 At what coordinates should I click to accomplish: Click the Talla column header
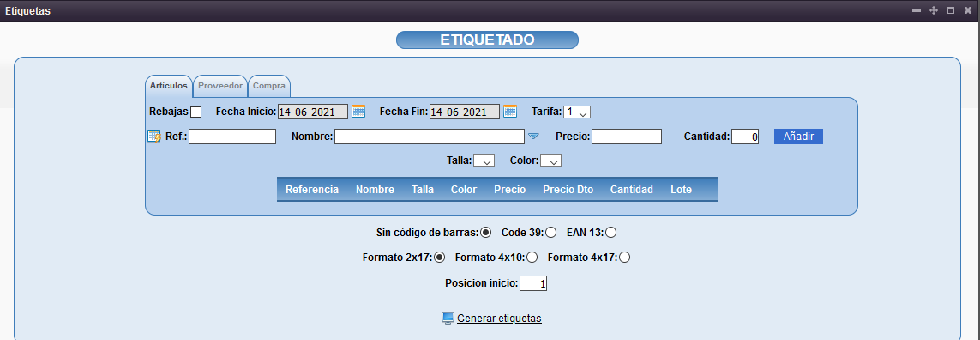pos(423,190)
